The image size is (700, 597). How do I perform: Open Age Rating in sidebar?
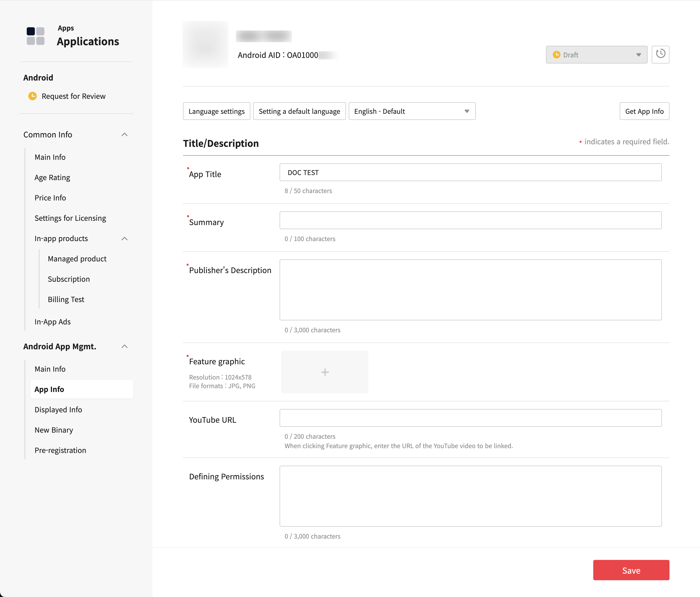click(52, 178)
